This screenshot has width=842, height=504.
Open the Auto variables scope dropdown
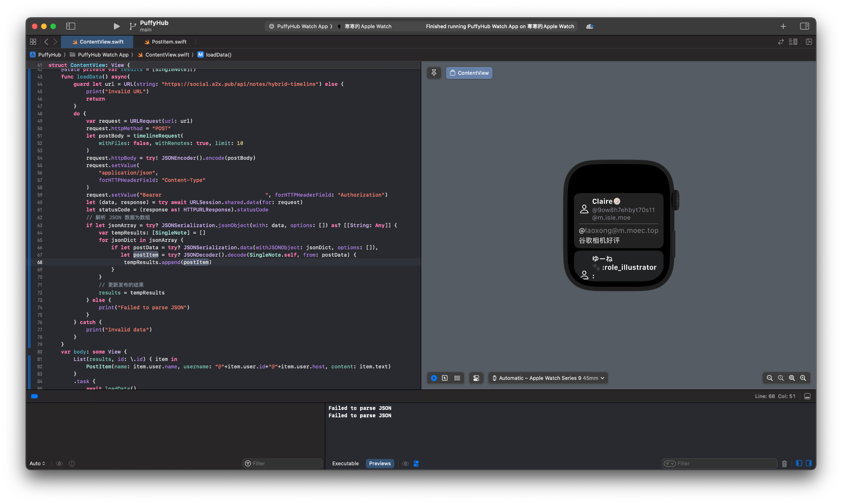coord(37,463)
